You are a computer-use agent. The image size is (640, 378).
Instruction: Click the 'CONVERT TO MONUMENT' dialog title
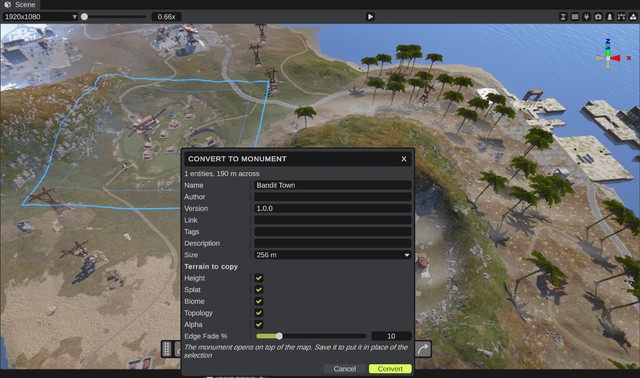click(x=237, y=159)
